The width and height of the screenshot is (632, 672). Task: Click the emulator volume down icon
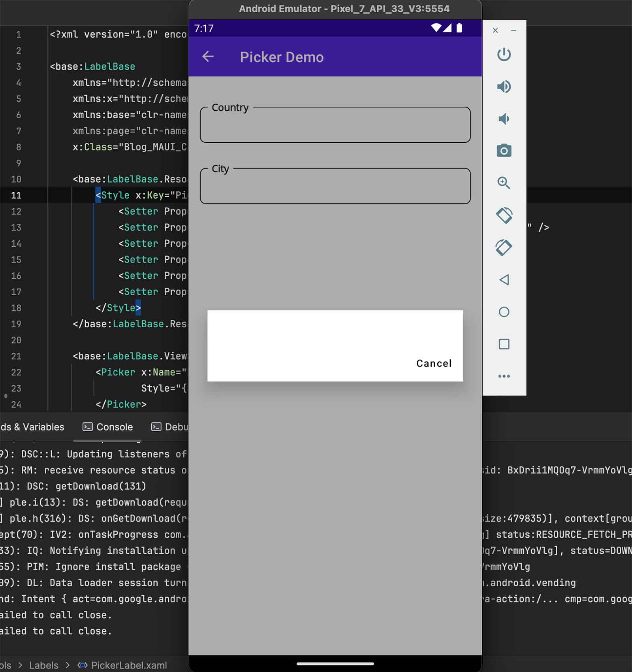pos(504,119)
